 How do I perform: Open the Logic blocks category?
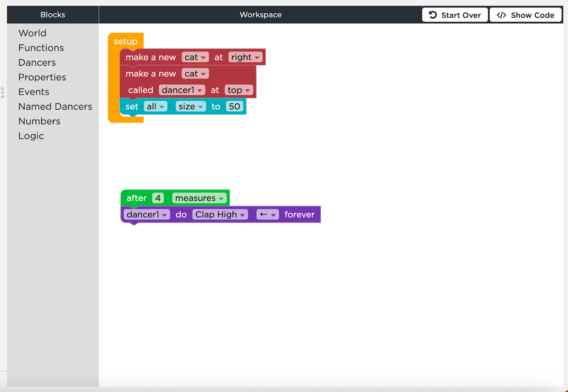(x=31, y=136)
